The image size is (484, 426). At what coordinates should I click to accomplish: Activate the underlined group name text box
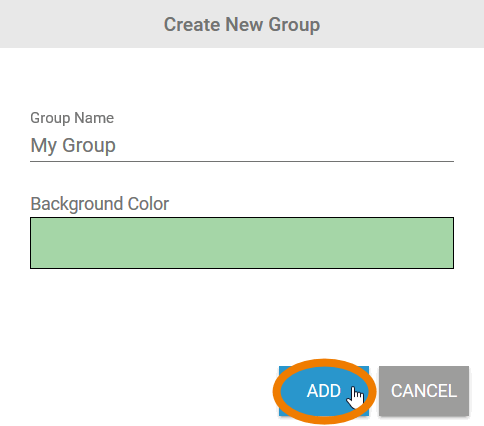[242, 146]
